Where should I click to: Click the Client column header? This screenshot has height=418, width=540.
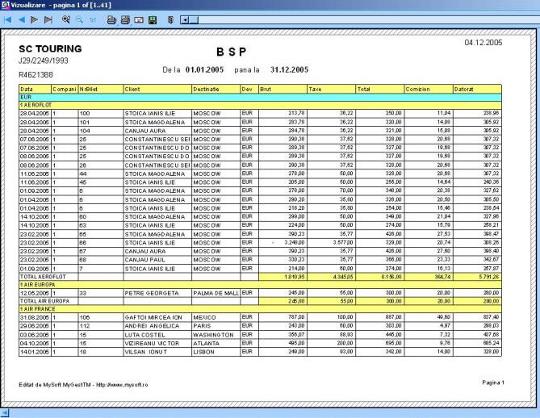157,89
